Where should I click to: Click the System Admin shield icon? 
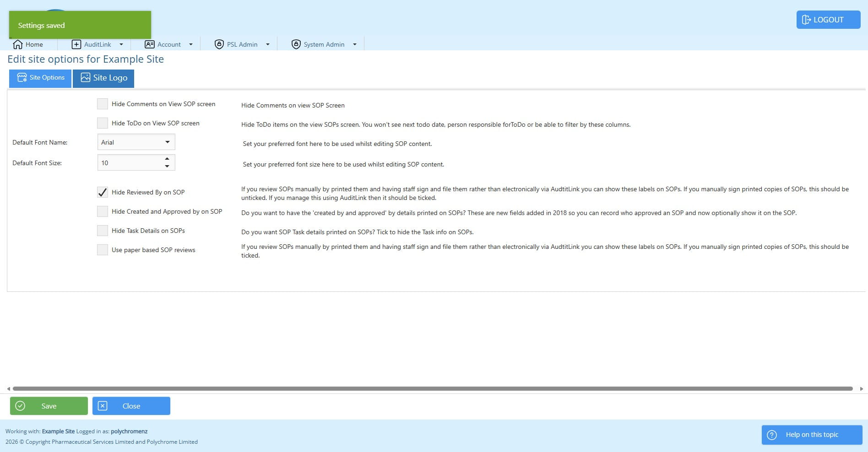click(296, 44)
